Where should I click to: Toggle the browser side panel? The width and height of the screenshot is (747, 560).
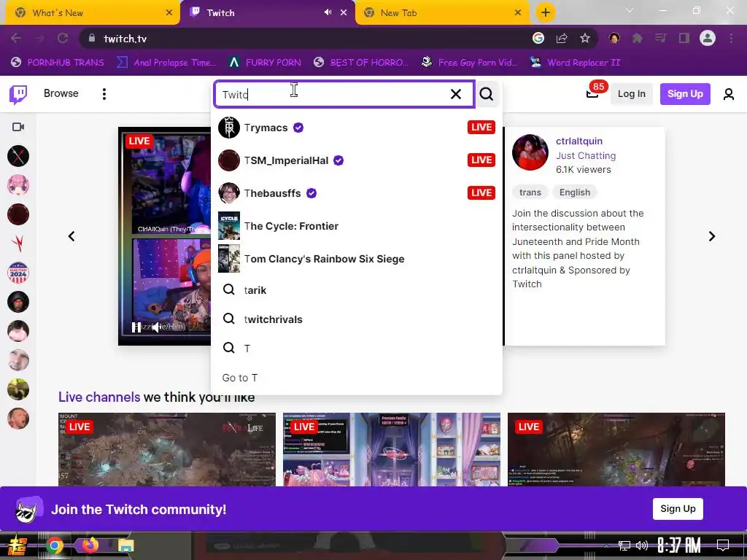coord(684,39)
